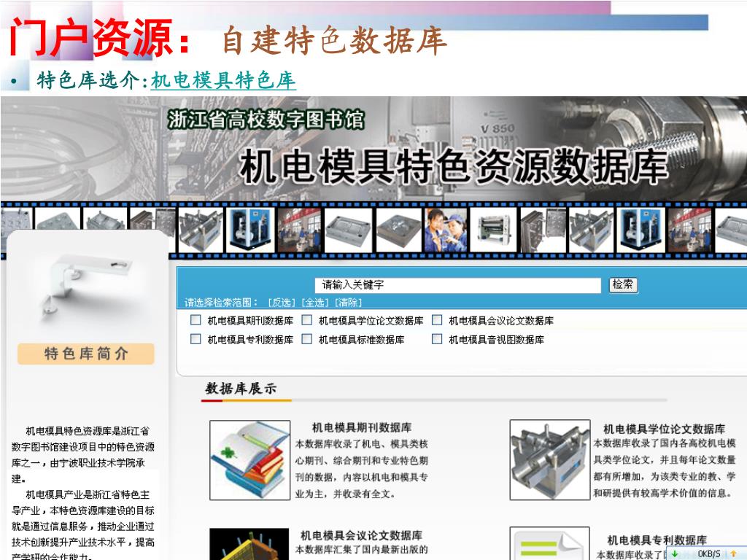This screenshot has height=560, width=747.
Task: Click the [清除] clear link
Action: (348, 303)
